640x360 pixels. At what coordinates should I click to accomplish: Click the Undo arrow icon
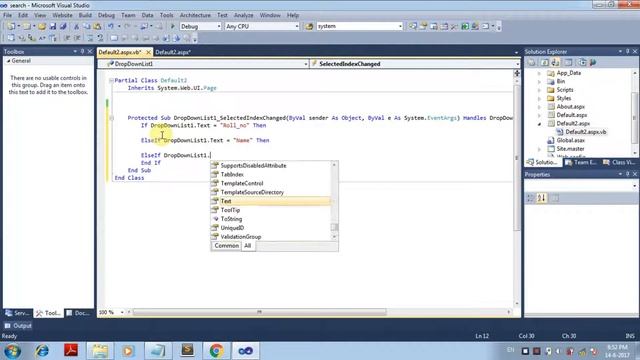(x=111, y=26)
